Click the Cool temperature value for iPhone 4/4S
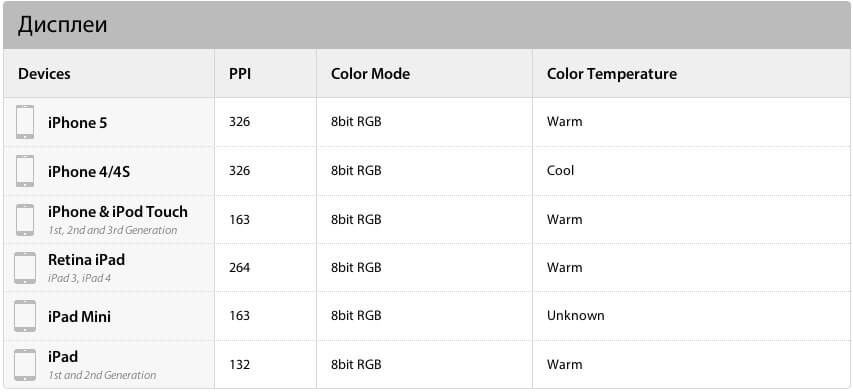The height and width of the screenshot is (392, 853). coord(560,171)
